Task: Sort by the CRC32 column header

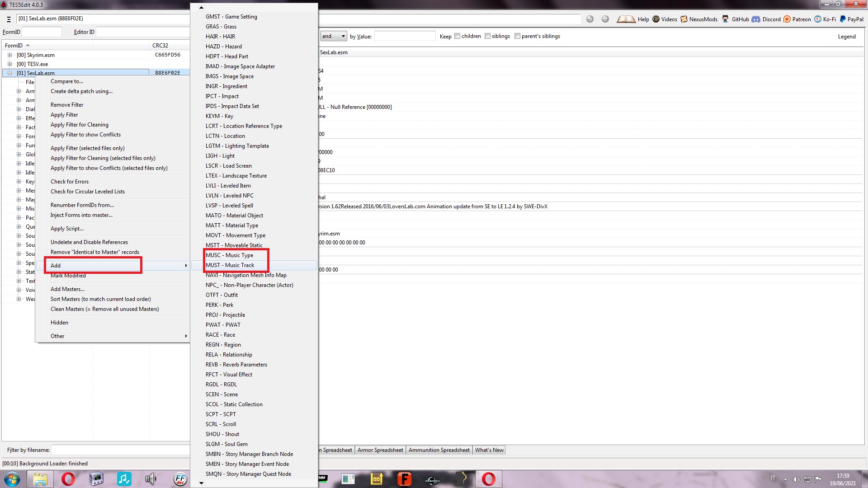Action: [x=169, y=45]
